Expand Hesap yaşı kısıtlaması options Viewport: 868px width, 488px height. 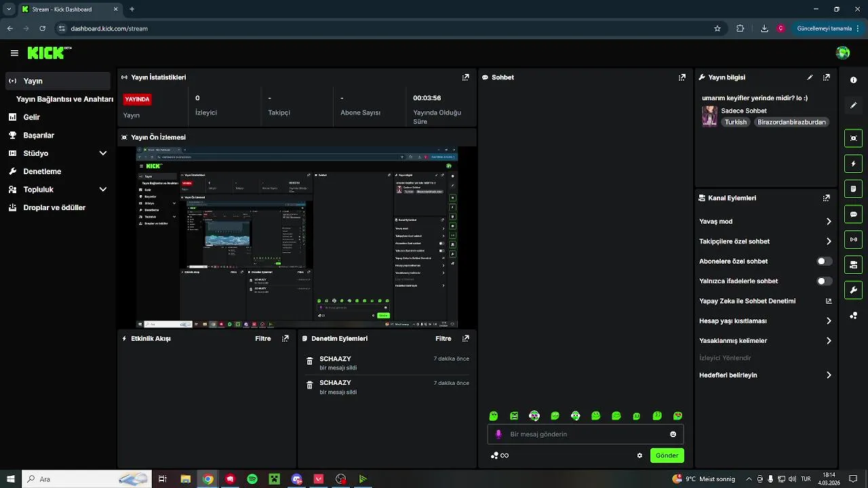828,321
